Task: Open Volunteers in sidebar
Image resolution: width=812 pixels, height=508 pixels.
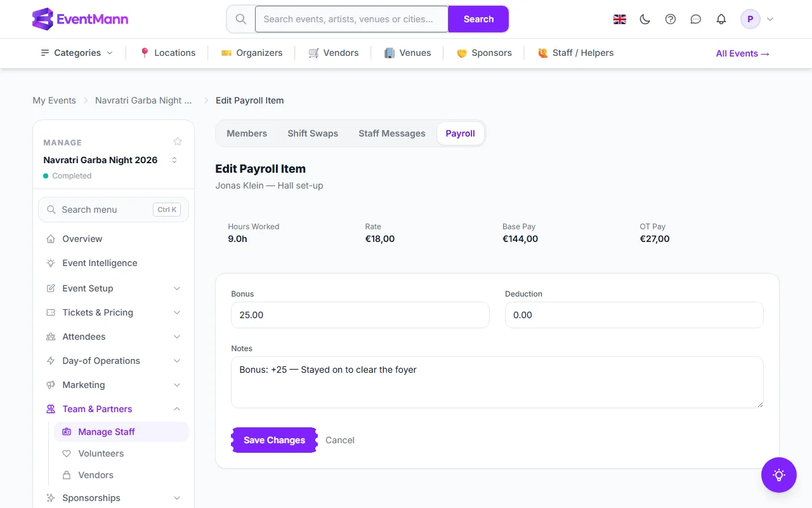Action: 121,453
